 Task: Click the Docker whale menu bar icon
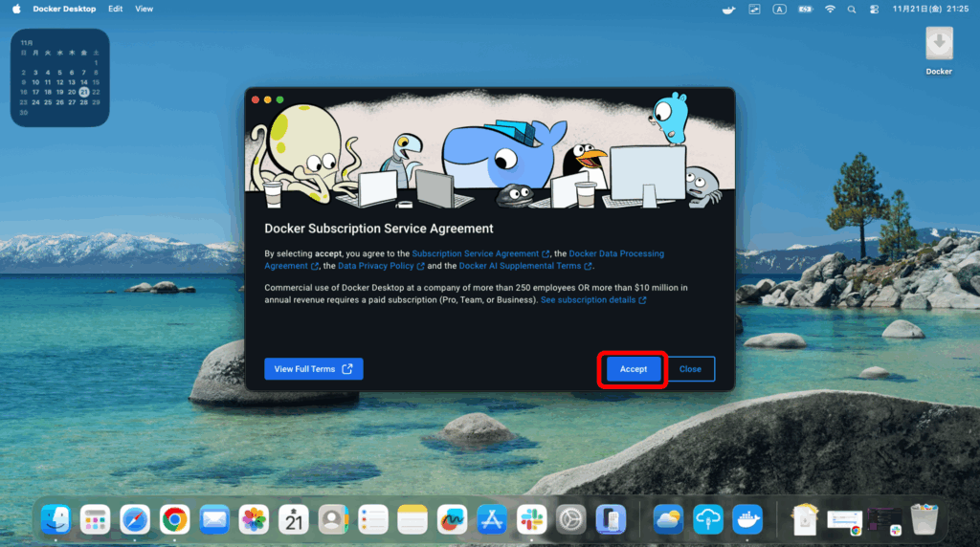728,9
